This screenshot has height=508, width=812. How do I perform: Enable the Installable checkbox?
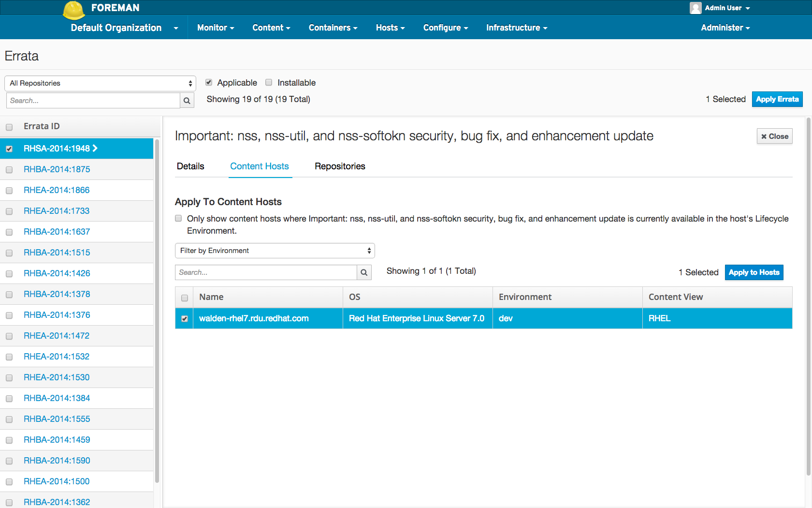point(269,83)
